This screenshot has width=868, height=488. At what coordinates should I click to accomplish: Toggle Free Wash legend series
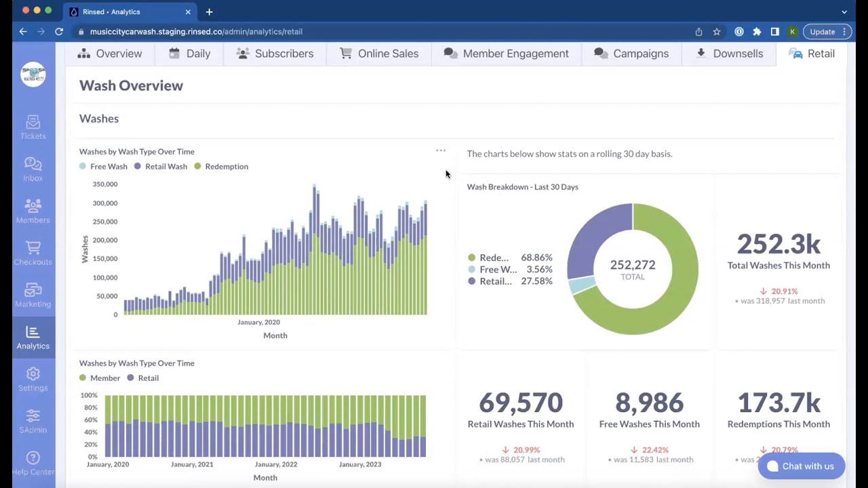click(x=103, y=166)
